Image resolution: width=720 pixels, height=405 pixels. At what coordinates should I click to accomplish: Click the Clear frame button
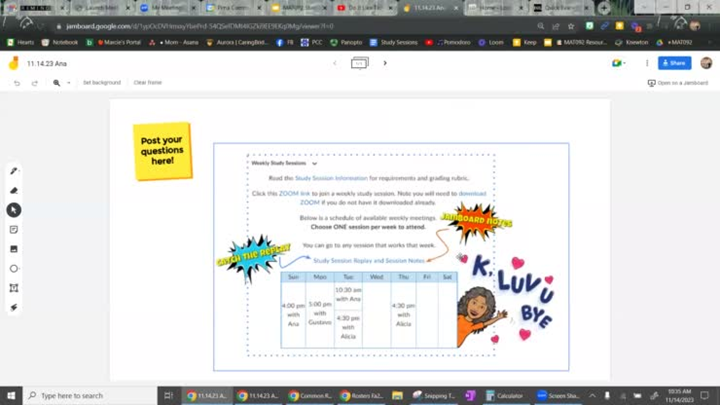click(x=147, y=83)
